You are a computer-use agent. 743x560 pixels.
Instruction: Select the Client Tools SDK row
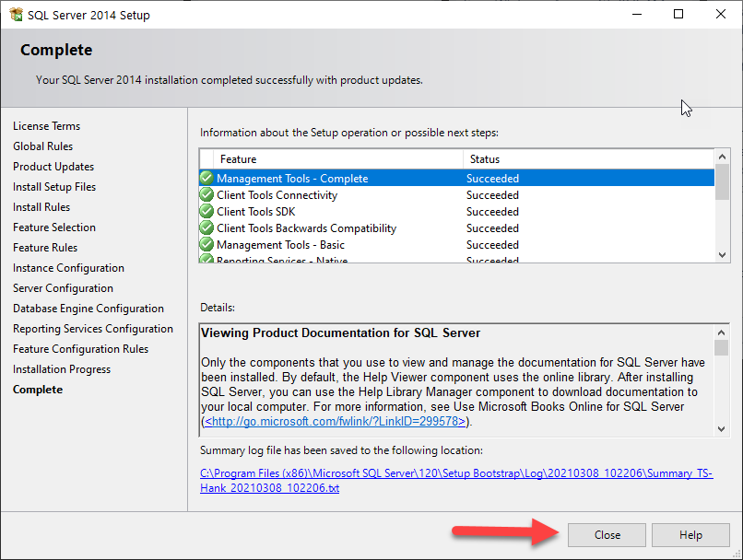[x=457, y=211]
